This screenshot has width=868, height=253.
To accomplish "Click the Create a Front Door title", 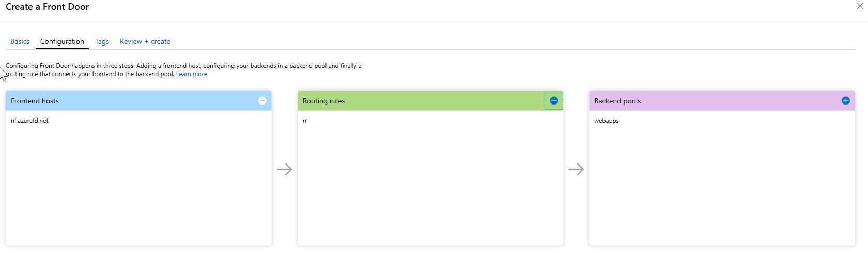I will (47, 7).
